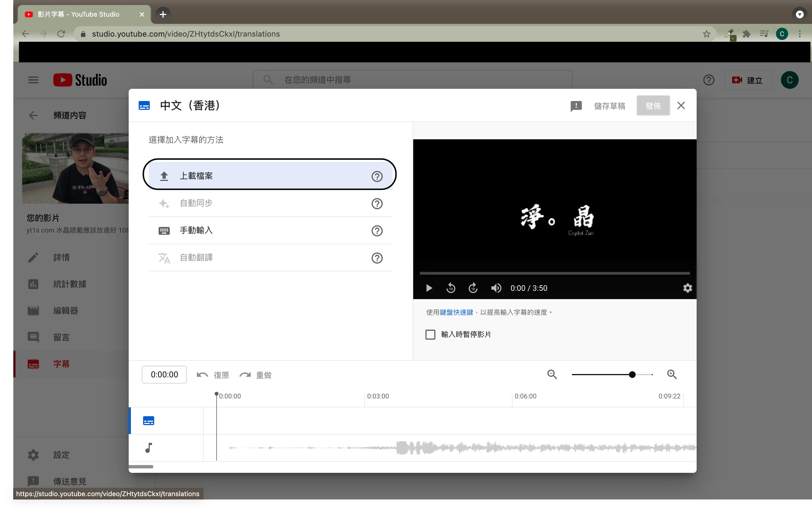Image resolution: width=812 pixels, height=515 pixels.
Task: Zoom in on the subtitle timeline
Action: click(671, 374)
